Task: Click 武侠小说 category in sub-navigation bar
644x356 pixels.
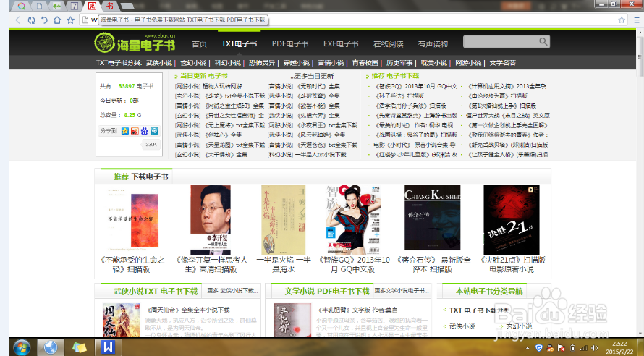Action: pos(159,63)
